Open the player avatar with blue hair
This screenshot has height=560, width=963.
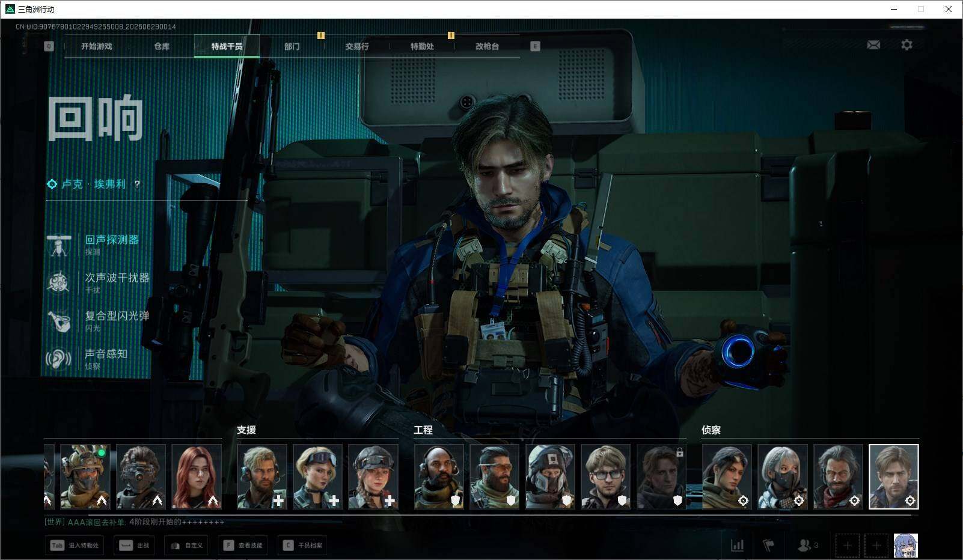(x=906, y=546)
